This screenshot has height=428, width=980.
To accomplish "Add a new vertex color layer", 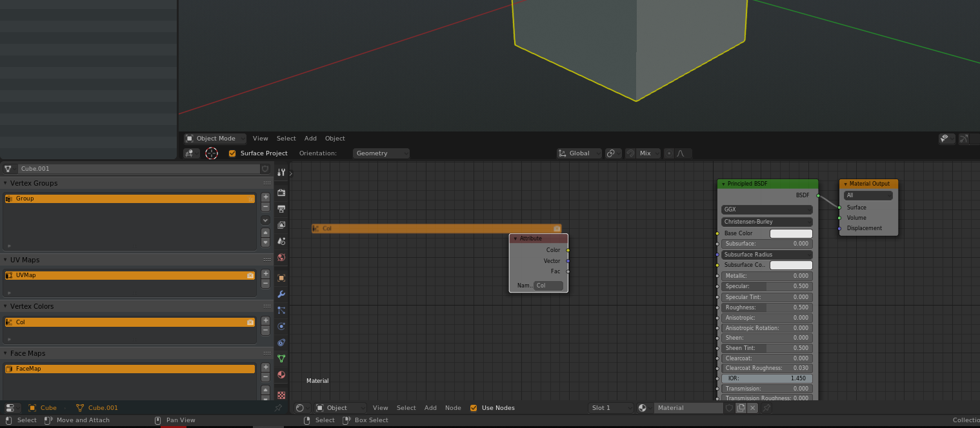I will coord(265,320).
